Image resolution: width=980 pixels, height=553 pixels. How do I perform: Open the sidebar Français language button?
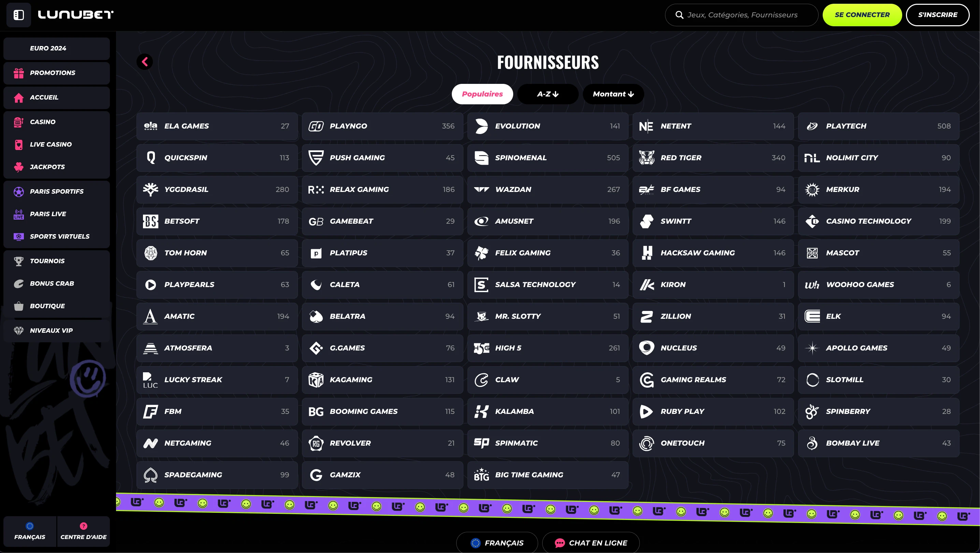[30, 531]
